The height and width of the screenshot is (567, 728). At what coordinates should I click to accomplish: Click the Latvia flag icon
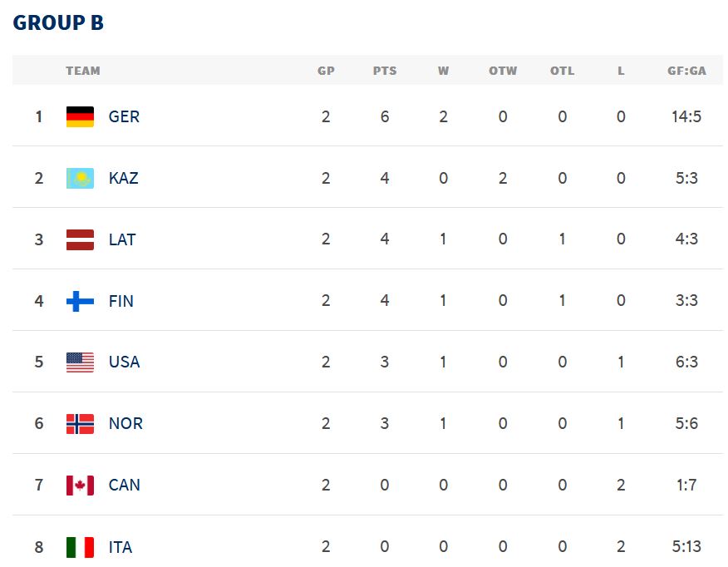point(80,240)
